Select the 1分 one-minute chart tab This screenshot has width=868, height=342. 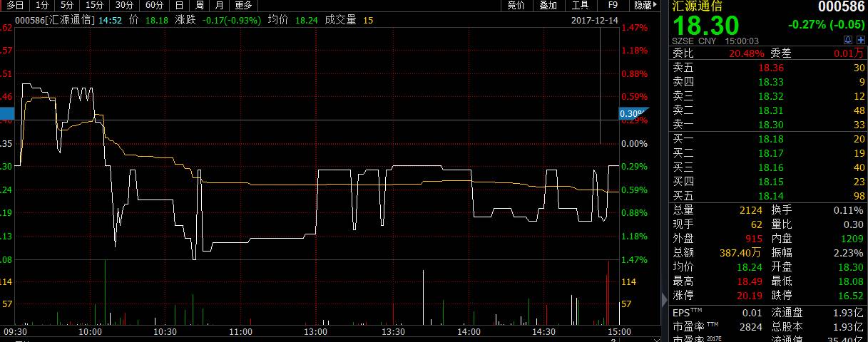[42, 5]
